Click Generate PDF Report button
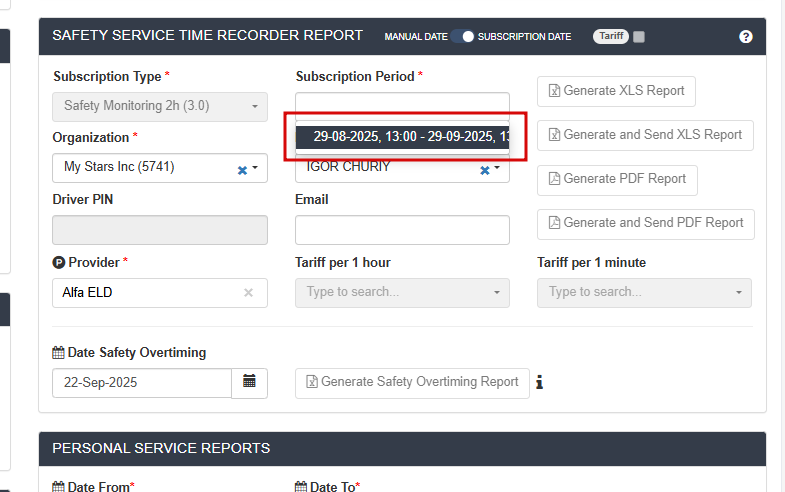Screen dimensions: 785x492 click(617, 180)
